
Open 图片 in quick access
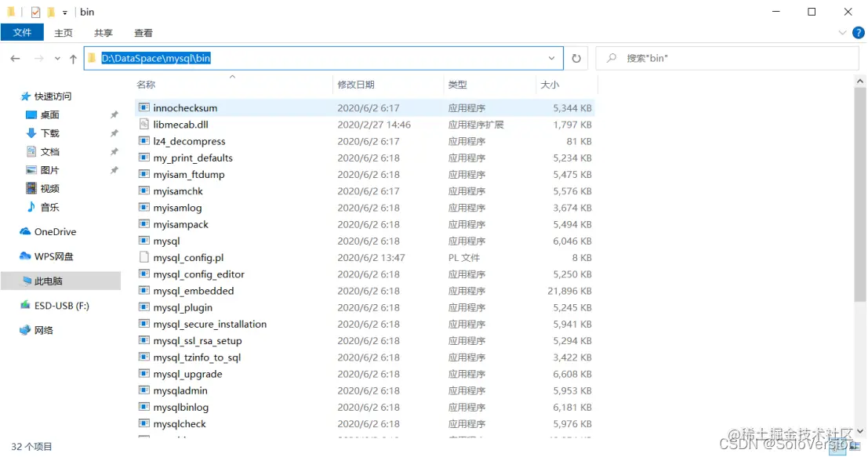click(x=49, y=170)
